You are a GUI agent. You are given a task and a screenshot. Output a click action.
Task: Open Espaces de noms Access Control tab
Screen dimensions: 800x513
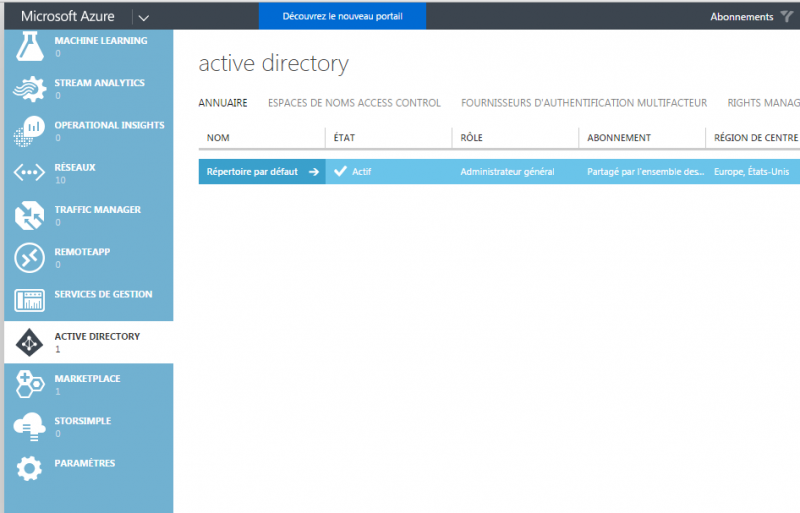354,103
